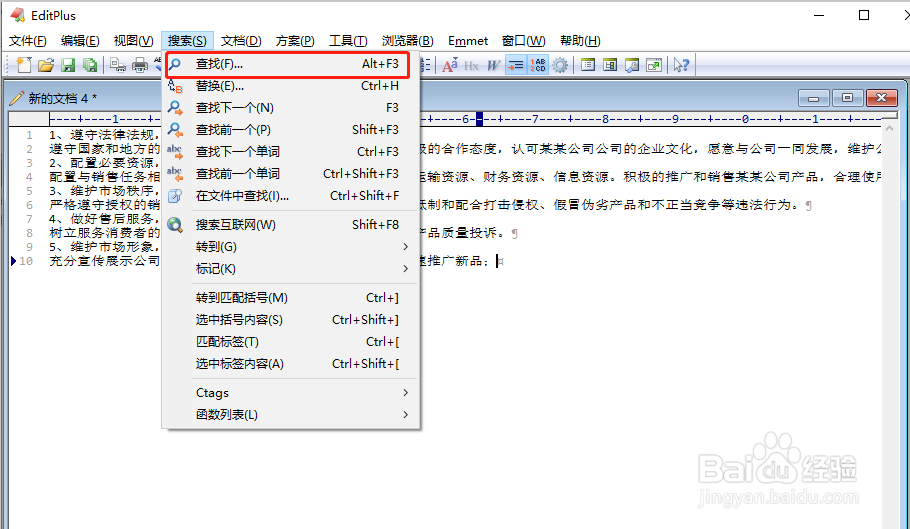Click the Directory Window toolbar icon
910x529 pixels.
point(588,65)
